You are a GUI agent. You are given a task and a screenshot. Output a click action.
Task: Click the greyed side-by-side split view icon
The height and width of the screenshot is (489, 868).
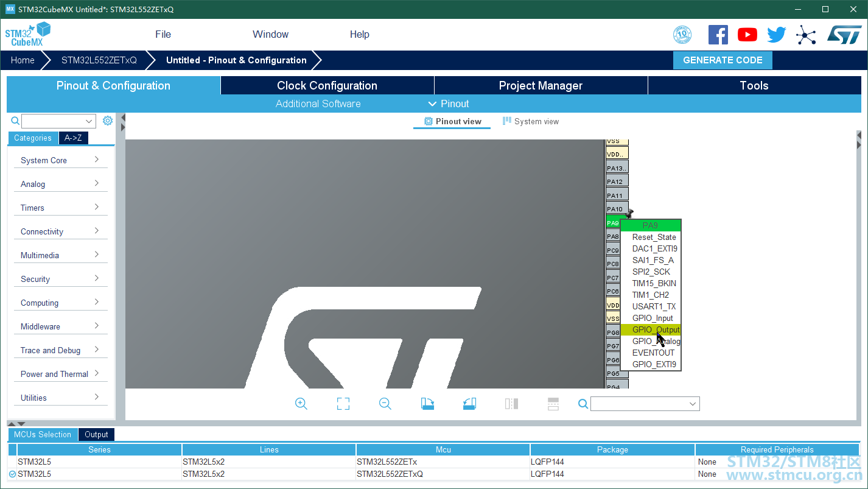[x=511, y=404]
